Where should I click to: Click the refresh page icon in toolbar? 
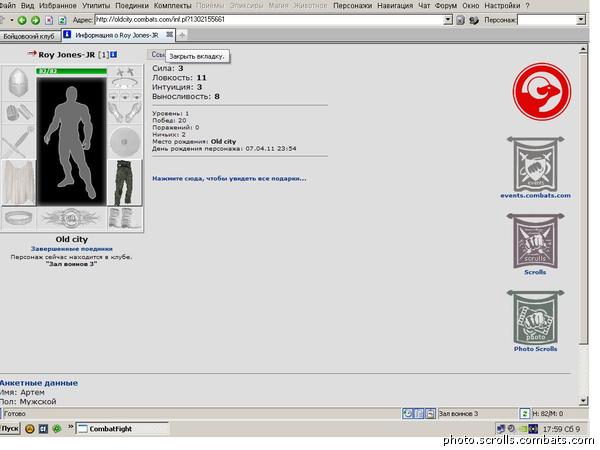(x=62, y=20)
